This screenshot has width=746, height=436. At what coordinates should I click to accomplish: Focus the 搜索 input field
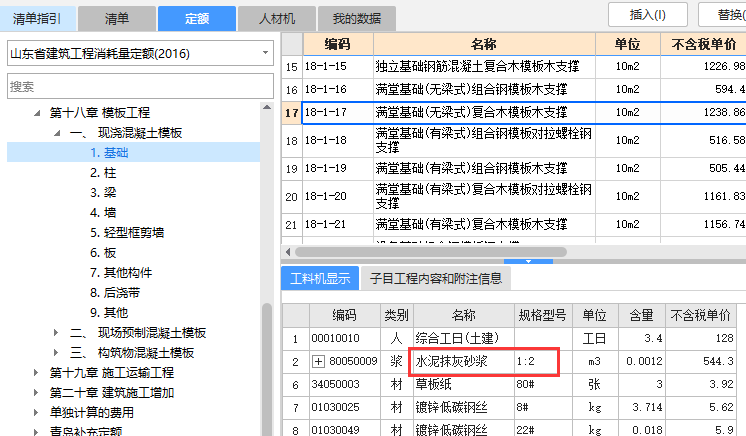pyautogui.click(x=140, y=86)
